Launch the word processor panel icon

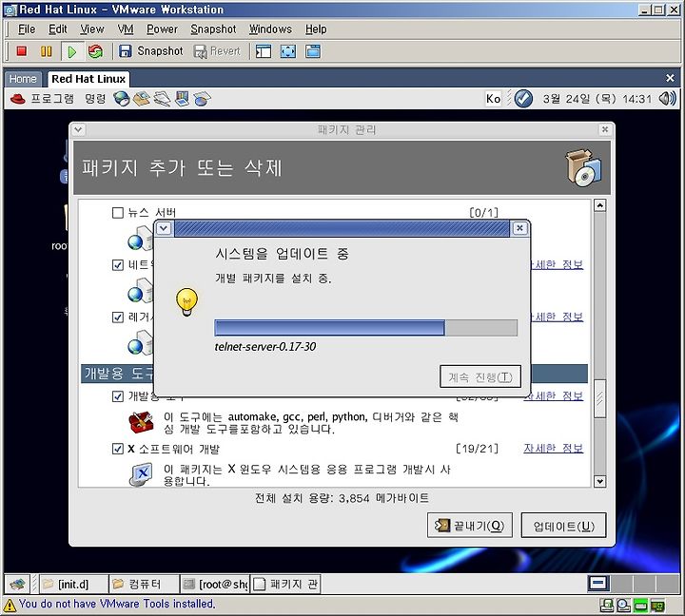(162, 99)
